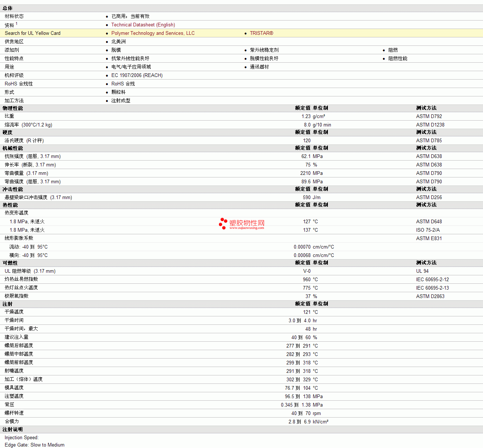The width and height of the screenshot is (483, 448).
Task: Select the '物理性能' section header
Action: point(12,108)
